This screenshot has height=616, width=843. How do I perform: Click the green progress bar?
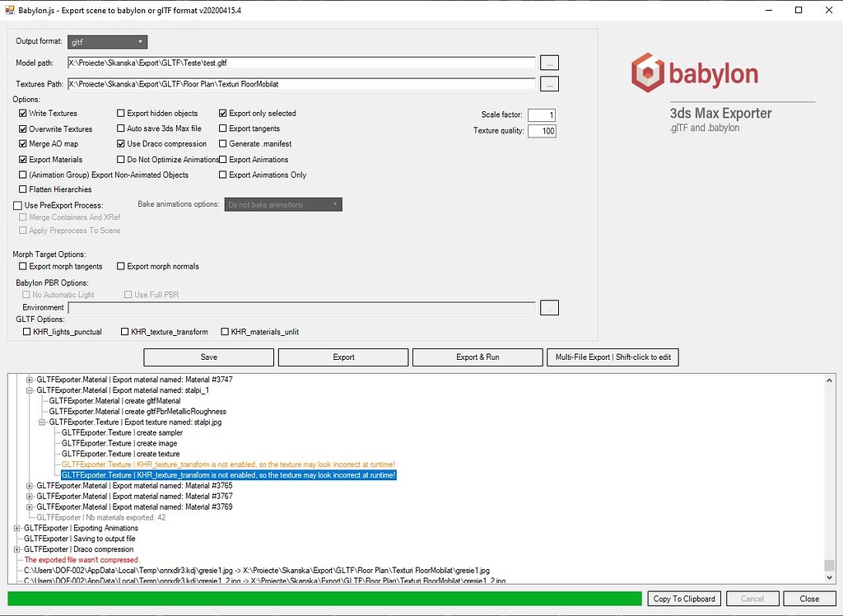coord(321,599)
